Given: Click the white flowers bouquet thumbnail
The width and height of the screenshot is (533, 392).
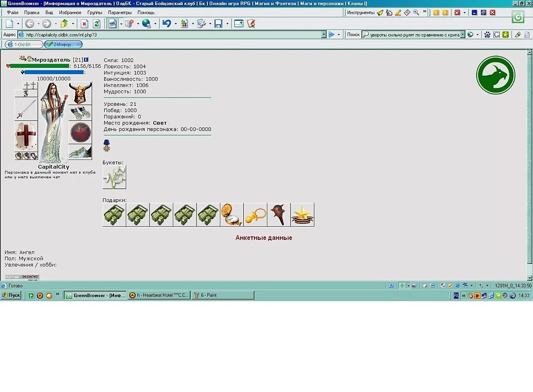Looking at the screenshot, I should (114, 177).
